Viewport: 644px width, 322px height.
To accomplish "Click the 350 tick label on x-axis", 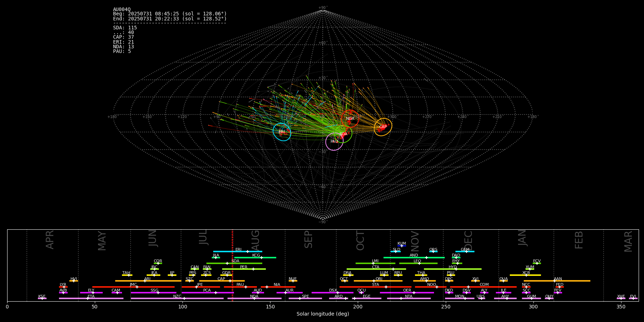I will pyautogui.click(x=621, y=307).
